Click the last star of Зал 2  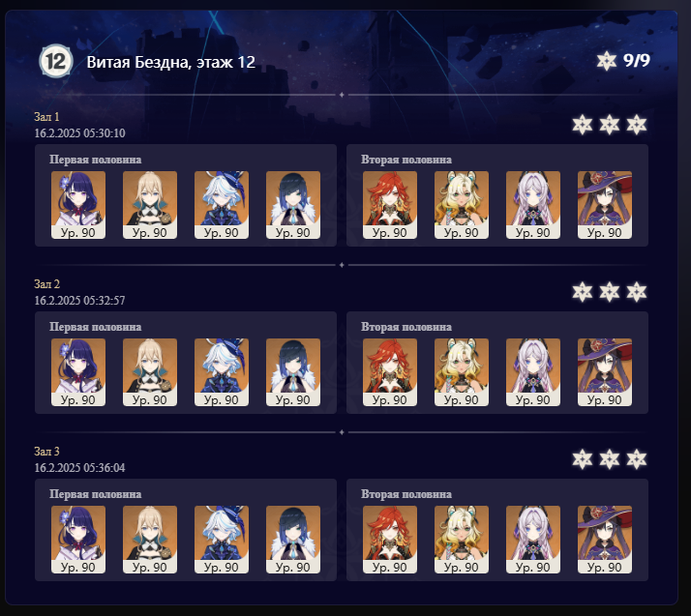pyautogui.click(x=637, y=292)
